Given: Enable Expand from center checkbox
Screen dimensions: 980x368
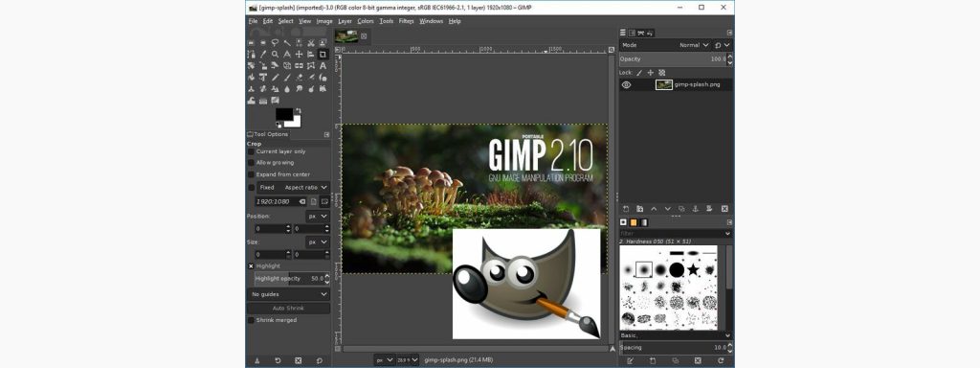Looking at the screenshot, I should [252, 174].
